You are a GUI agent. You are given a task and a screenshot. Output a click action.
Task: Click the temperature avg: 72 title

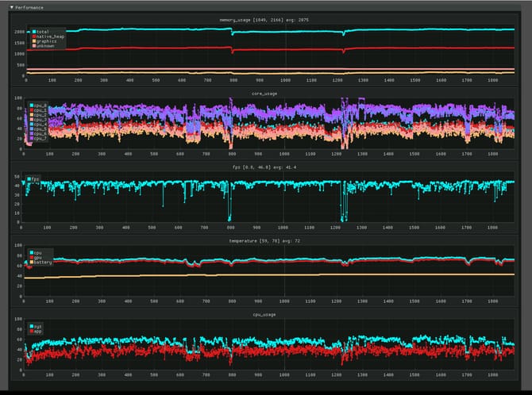point(264,241)
